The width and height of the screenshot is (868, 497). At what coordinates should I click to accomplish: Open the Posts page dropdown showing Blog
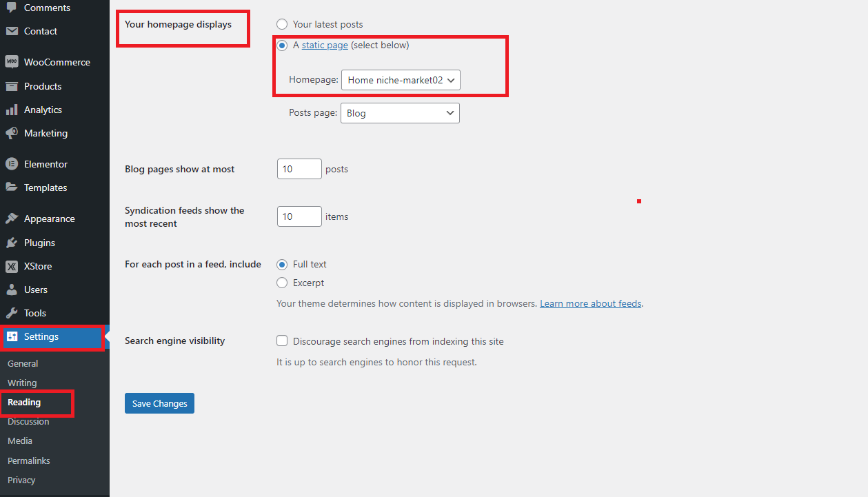[400, 113]
